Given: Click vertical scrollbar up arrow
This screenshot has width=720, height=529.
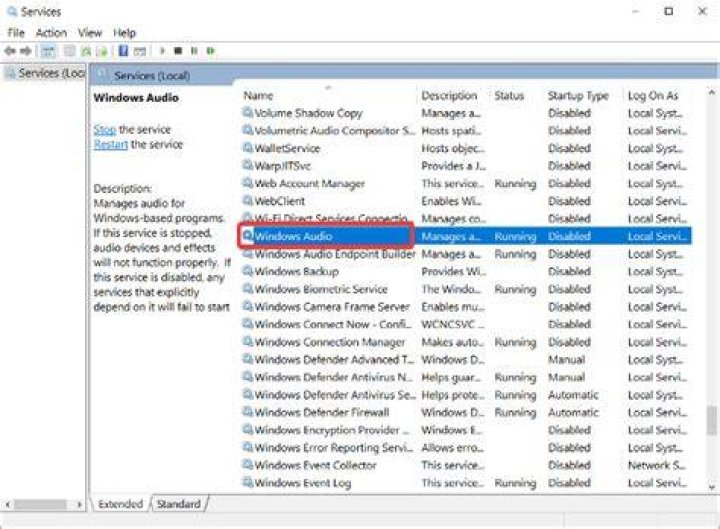Looking at the screenshot, I should pyautogui.click(x=712, y=93).
